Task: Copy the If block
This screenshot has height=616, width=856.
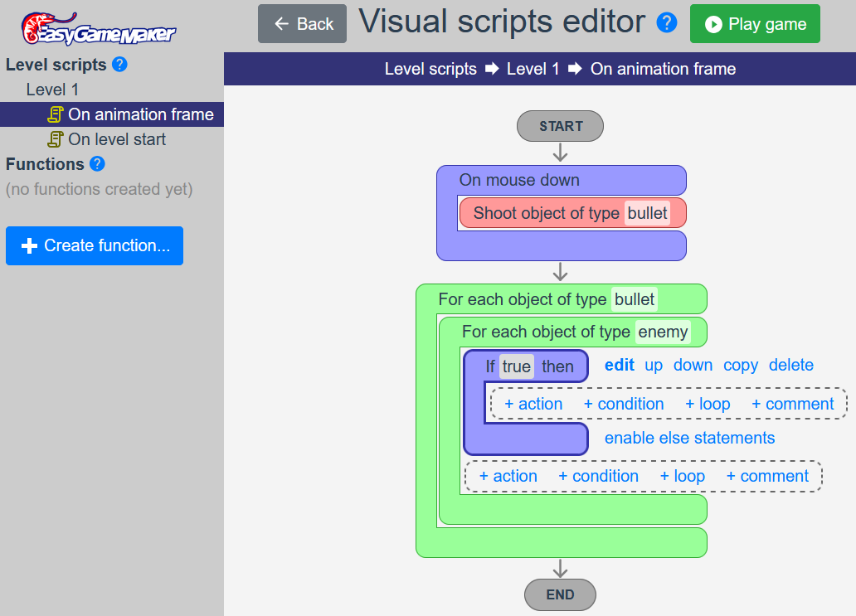Action: coord(740,365)
